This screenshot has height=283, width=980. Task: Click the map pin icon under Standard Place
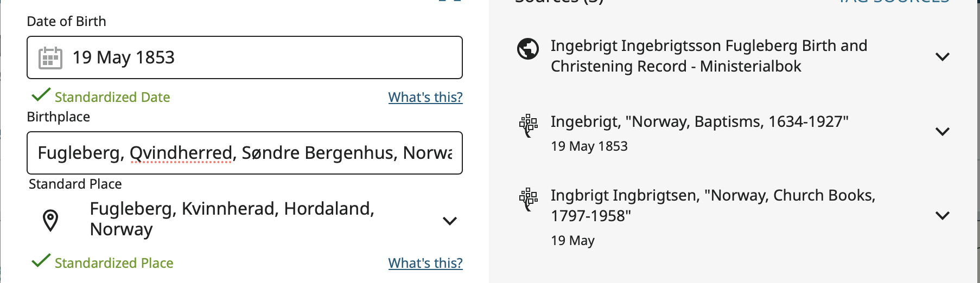tap(50, 220)
